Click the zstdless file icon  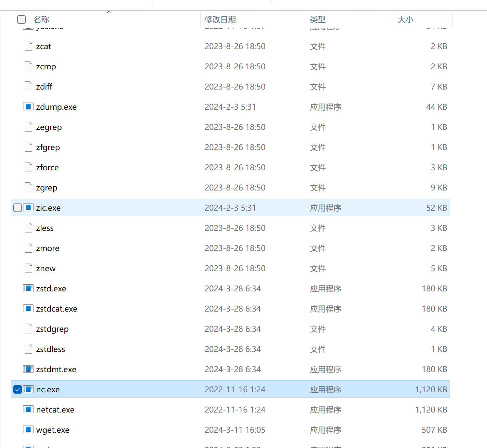click(28, 349)
